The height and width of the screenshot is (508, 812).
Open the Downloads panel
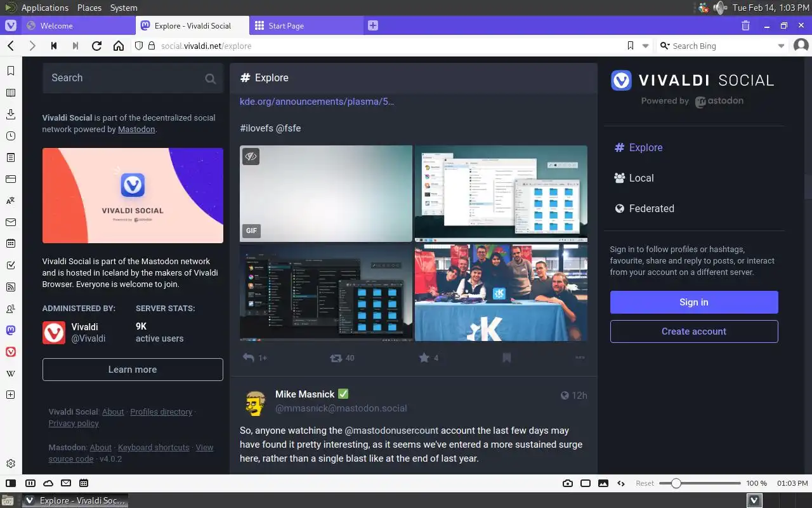click(11, 114)
